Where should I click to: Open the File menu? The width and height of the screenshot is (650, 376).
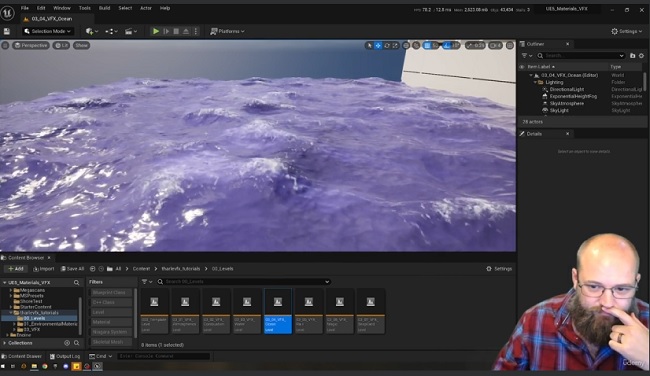25,8
